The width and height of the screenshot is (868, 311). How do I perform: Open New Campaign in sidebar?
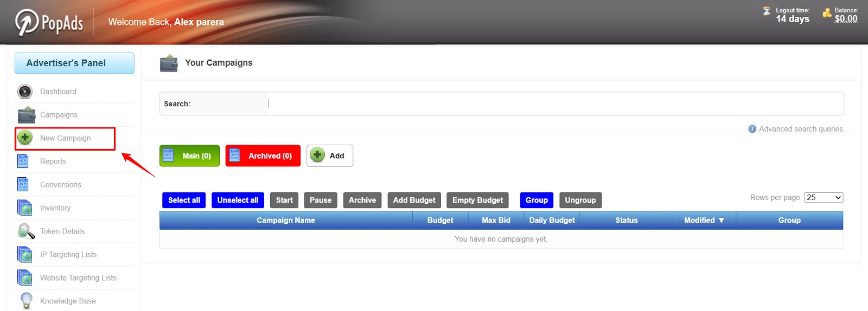65,138
